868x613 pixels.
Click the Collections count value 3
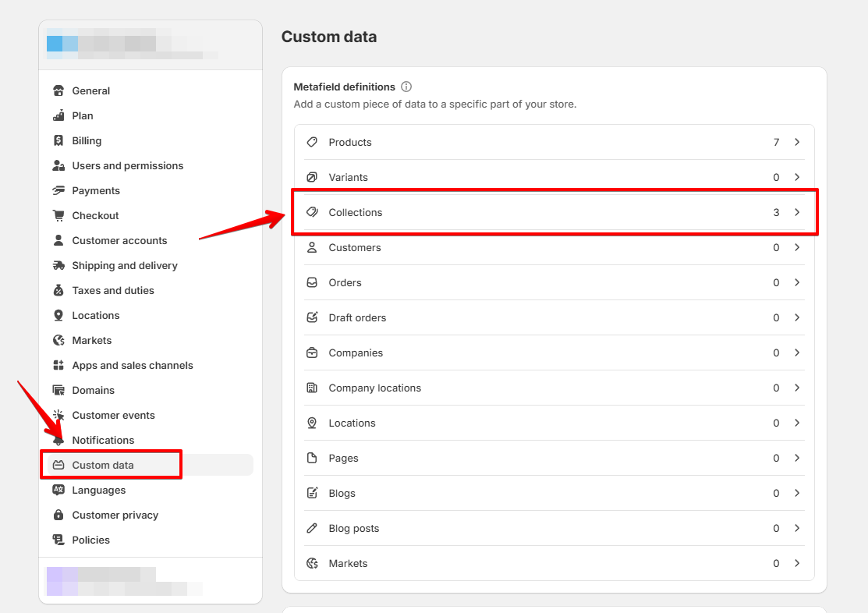pos(776,212)
